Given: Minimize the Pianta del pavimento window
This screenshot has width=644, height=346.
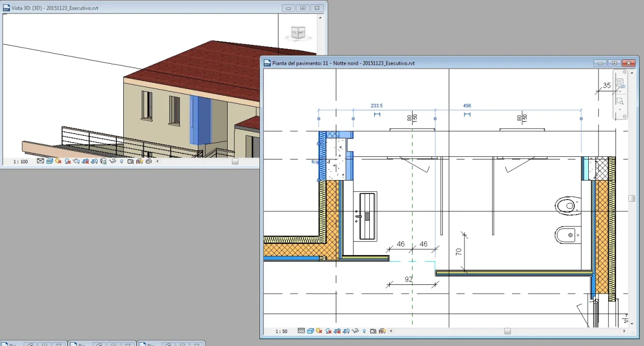Looking at the screenshot, I should pos(600,63).
